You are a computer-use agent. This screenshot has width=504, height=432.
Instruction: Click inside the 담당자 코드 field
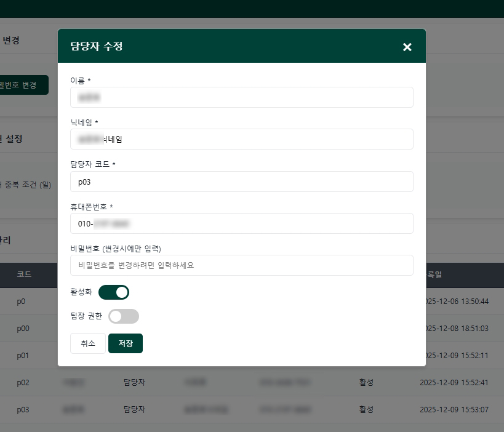coord(242,182)
